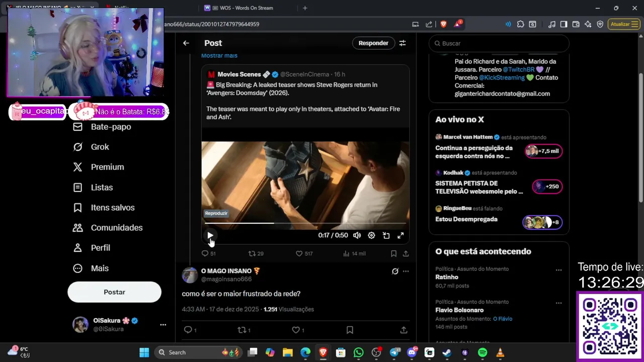644x362 pixels.
Task: Open Itens salvos in sidebar
Action: (104, 208)
